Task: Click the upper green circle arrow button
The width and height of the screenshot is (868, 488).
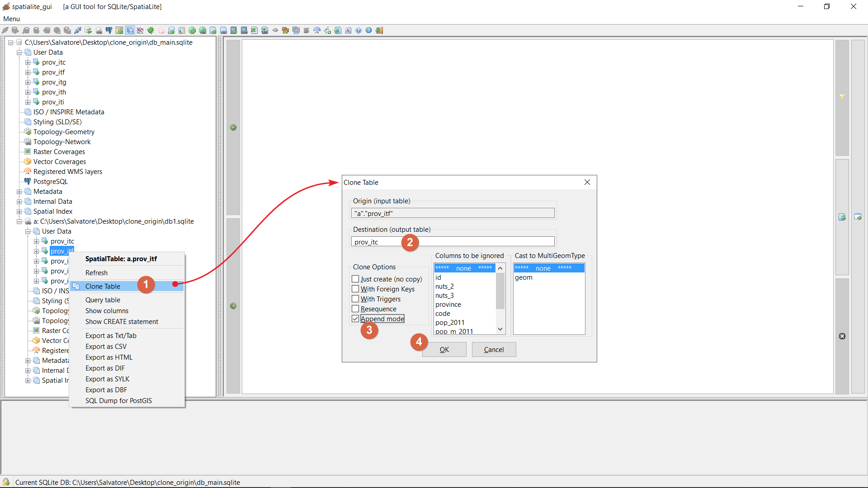Action: tap(233, 127)
